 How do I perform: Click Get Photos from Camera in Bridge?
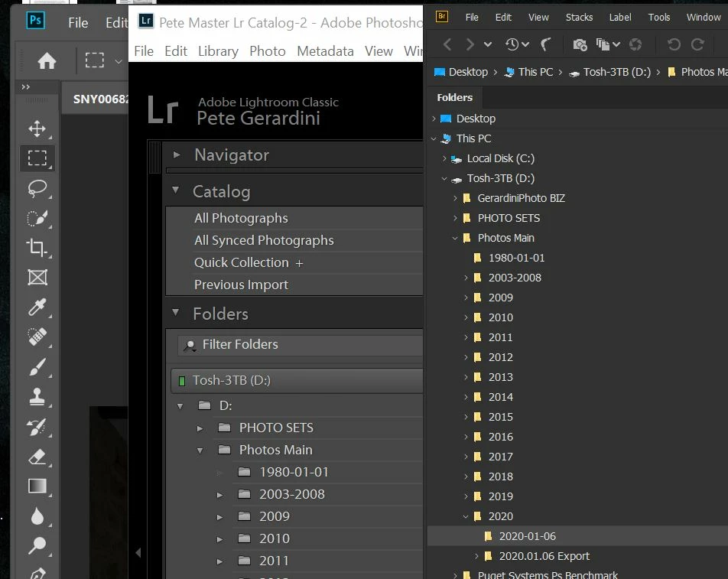(580, 44)
